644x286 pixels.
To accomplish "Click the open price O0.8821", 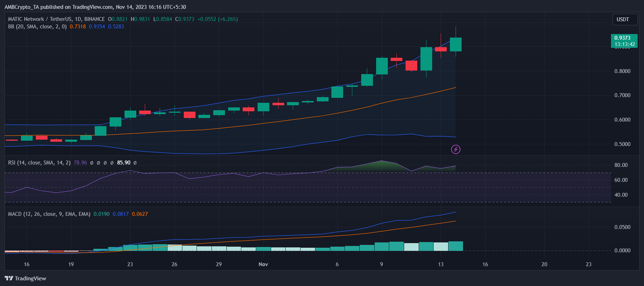I will [x=117, y=19].
